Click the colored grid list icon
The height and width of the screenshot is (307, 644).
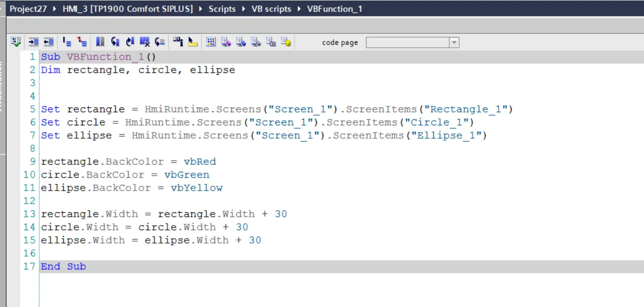click(211, 42)
